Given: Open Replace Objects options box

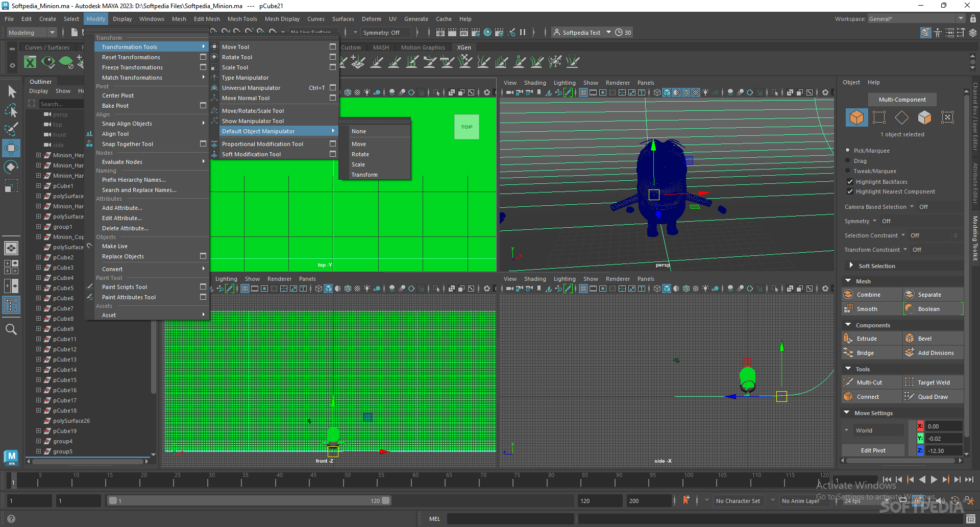Looking at the screenshot, I should point(203,256).
